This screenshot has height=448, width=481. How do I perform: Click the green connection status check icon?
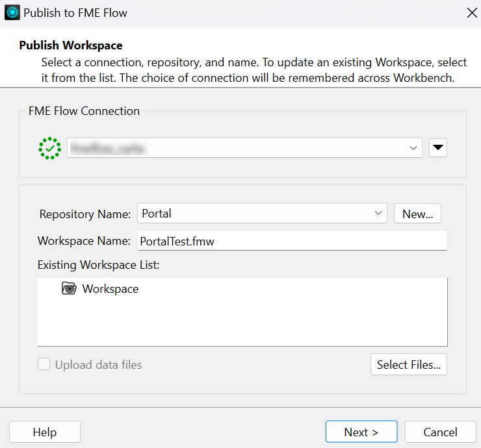pos(49,148)
